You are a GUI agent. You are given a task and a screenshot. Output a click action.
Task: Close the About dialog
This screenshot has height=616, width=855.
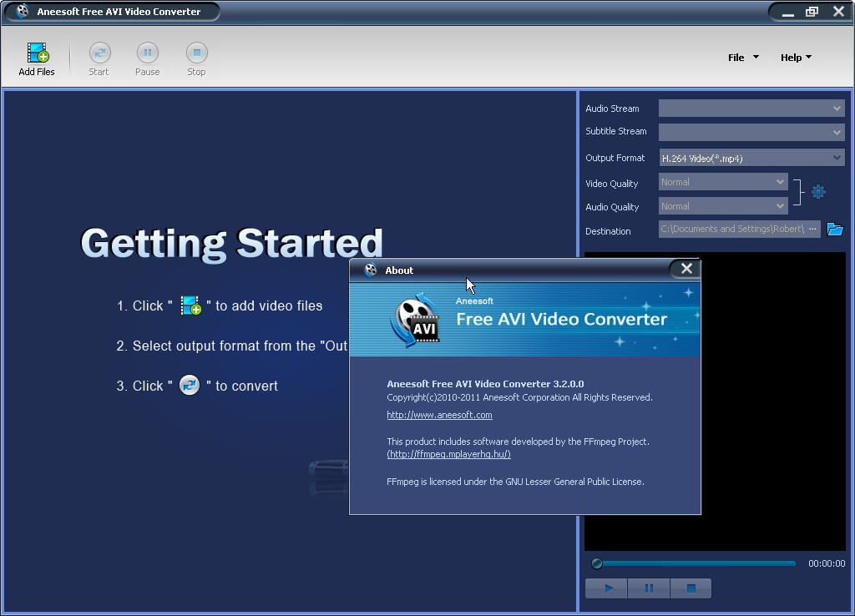click(686, 268)
